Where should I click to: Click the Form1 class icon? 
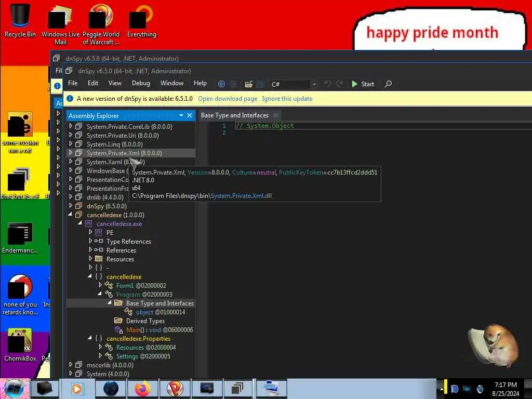click(x=109, y=285)
